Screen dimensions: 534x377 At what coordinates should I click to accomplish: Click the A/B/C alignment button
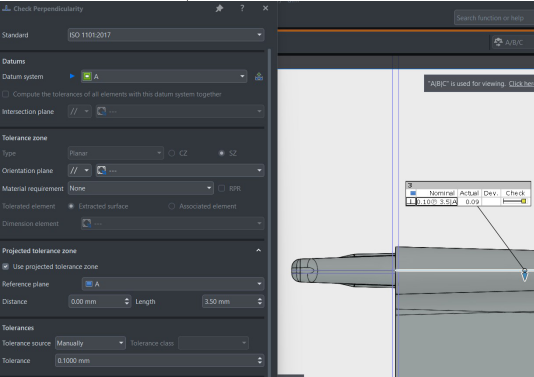(x=513, y=42)
